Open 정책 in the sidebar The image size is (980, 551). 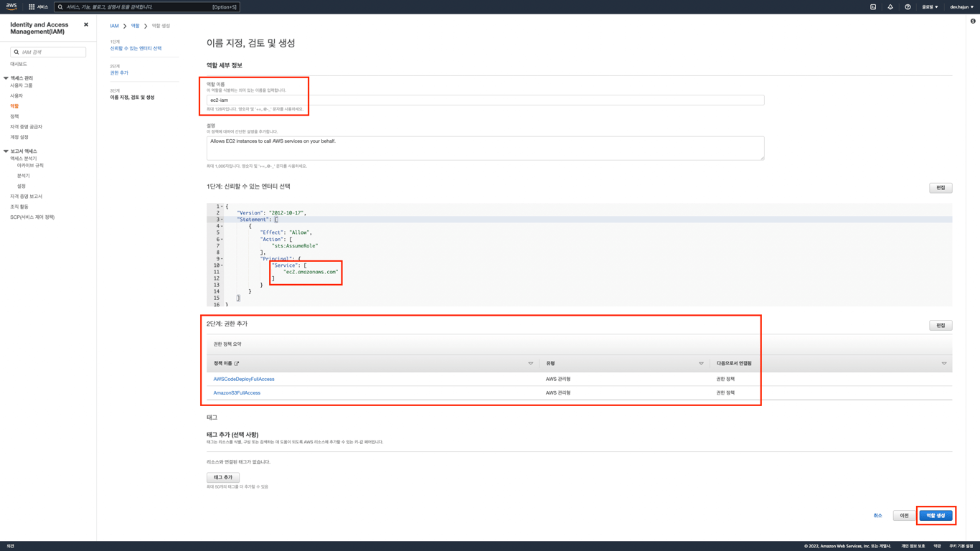pos(14,116)
